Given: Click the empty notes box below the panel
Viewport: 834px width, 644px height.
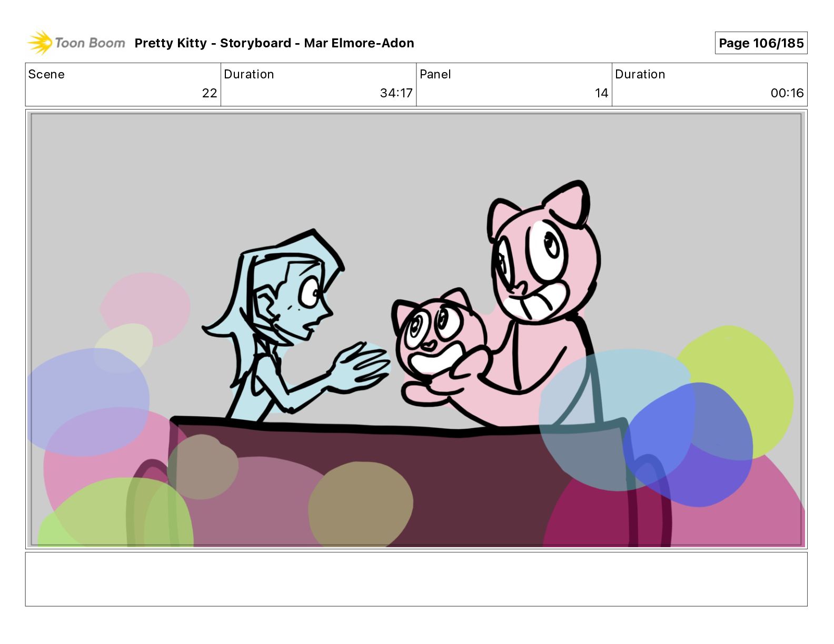Looking at the screenshot, I should (x=416, y=579).
